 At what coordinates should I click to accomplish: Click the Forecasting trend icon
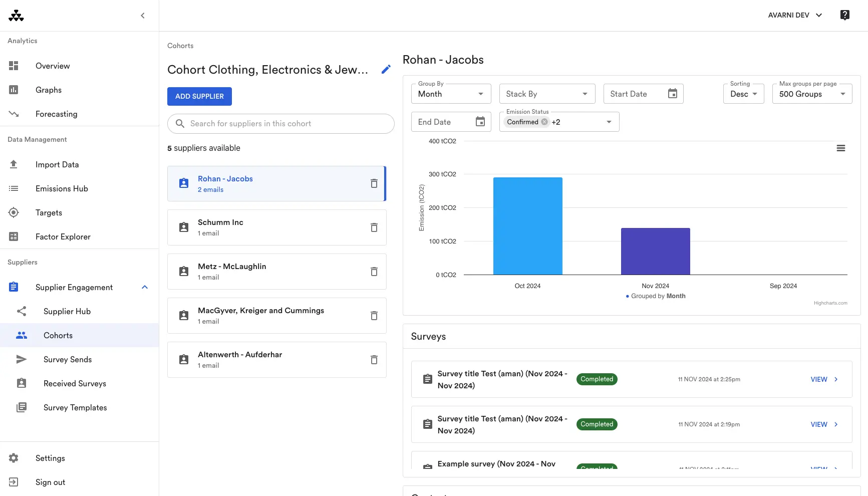tap(14, 114)
